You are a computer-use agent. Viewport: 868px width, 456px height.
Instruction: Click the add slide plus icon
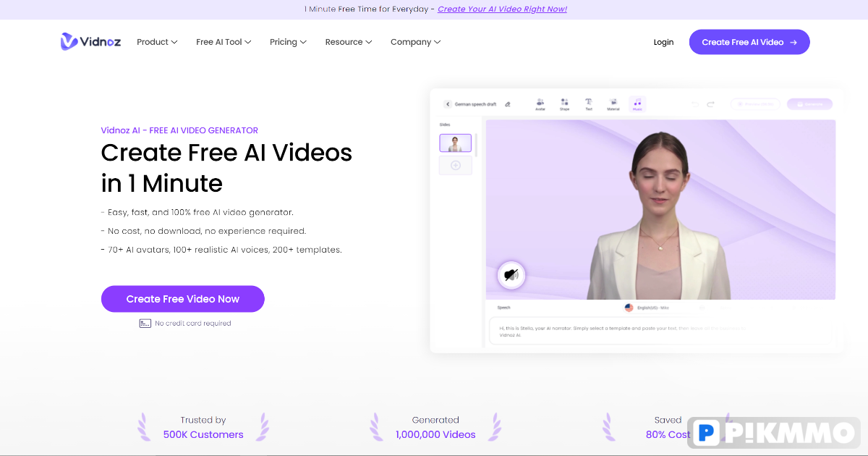[456, 165]
